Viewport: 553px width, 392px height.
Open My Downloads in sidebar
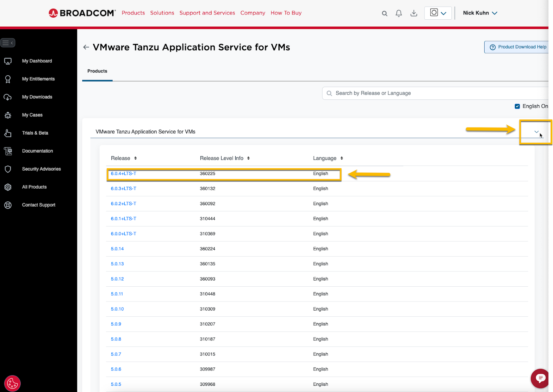[37, 97]
